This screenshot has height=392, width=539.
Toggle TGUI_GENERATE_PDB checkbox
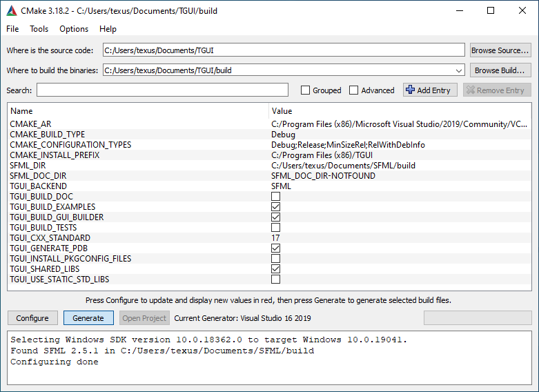(275, 248)
